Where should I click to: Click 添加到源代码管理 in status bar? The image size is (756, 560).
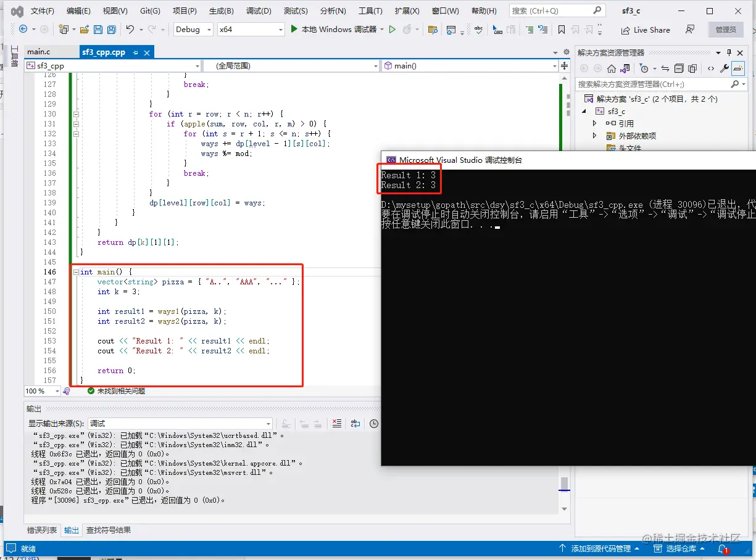point(599,548)
